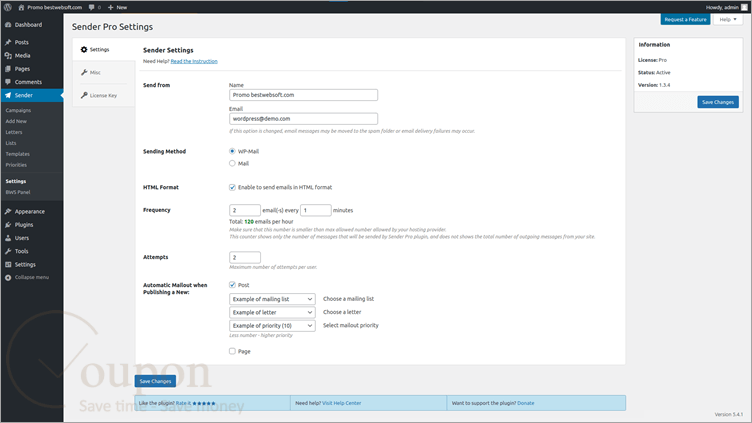Click the Tools wrench icon

click(8, 251)
